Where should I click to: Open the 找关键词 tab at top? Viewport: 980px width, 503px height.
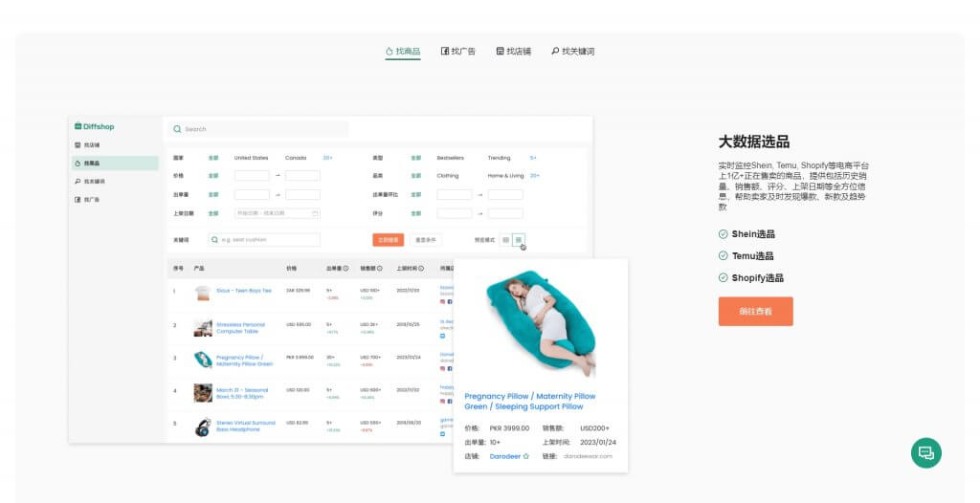pyautogui.click(x=572, y=52)
